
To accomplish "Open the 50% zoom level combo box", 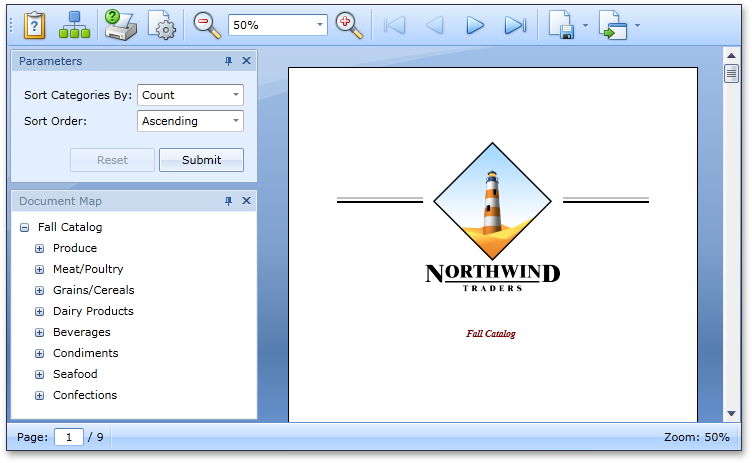I will 278,25.
